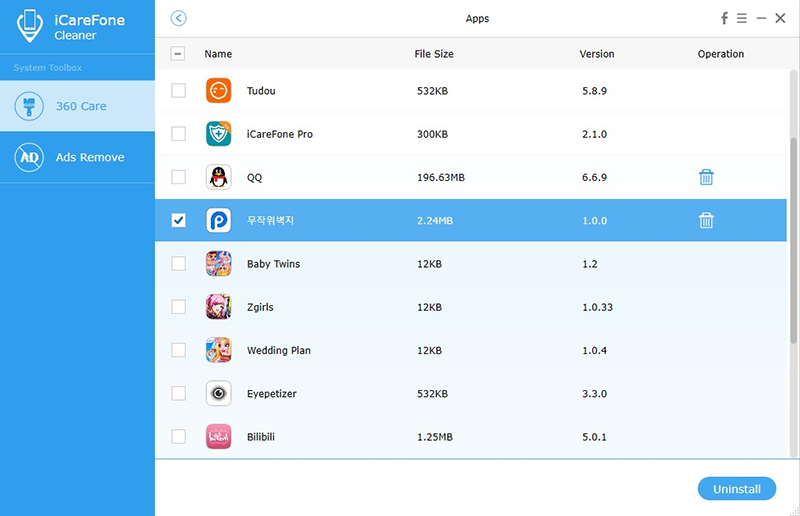Click Eyepetizer version 3.3.0
This screenshot has height=516, width=800.
click(x=594, y=394)
